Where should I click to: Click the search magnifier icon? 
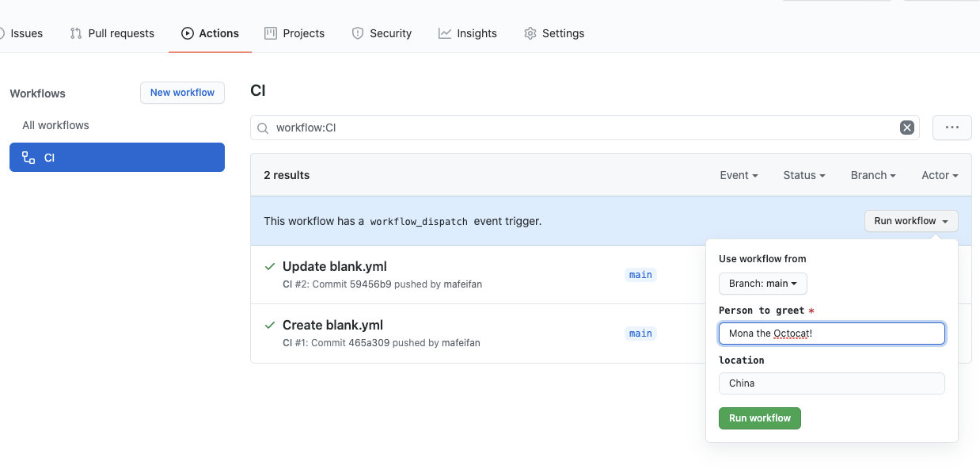click(263, 128)
